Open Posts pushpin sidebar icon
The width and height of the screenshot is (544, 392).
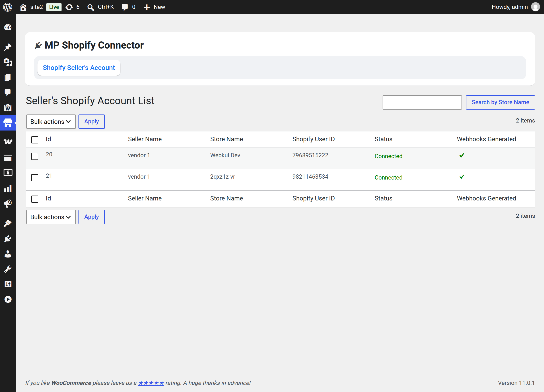pyautogui.click(x=8, y=47)
